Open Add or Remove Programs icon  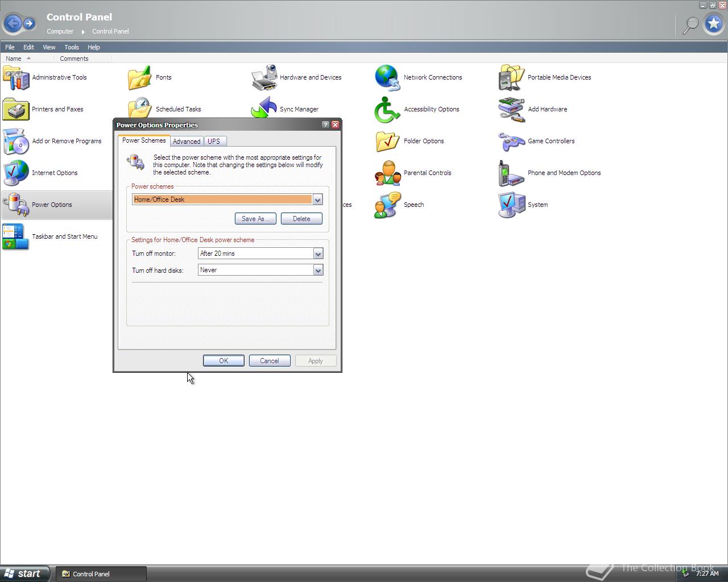pos(16,142)
